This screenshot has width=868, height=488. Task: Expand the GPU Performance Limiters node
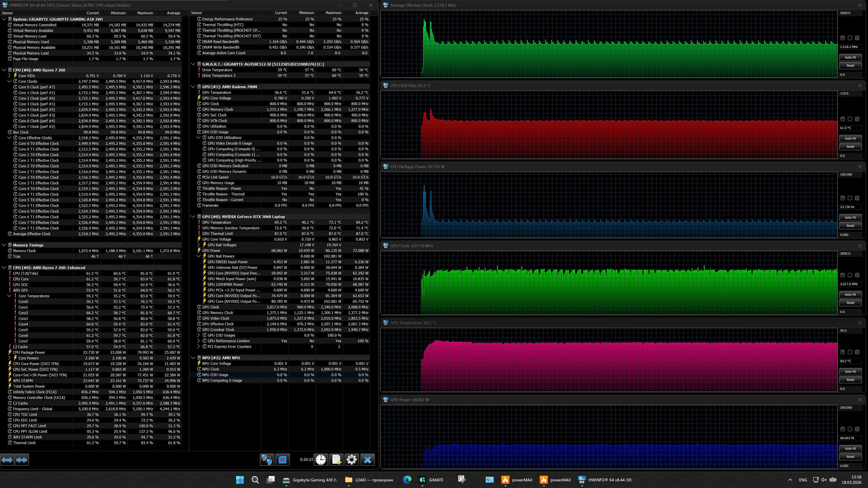[x=198, y=341]
